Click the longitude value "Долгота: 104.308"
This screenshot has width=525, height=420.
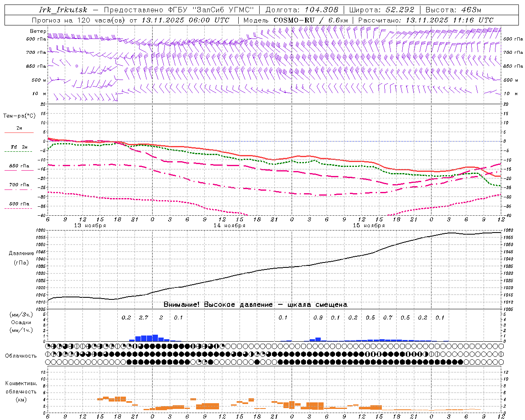[302, 10]
